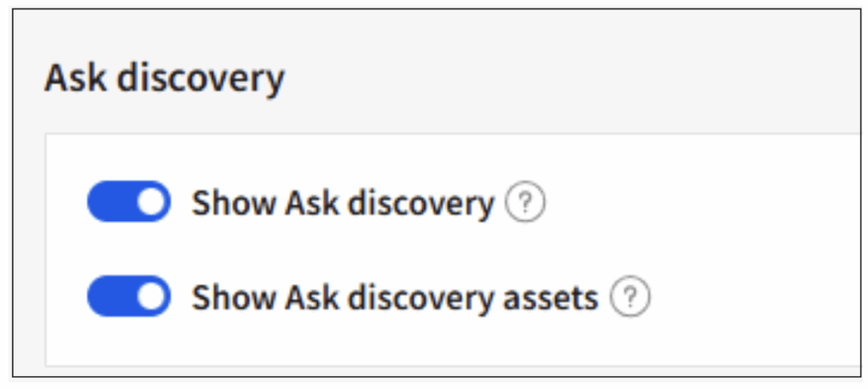This screenshot has height=389, width=868.
Task: Disable the Show Ask discovery toggle
Action: pyautogui.click(x=129, y=202)
